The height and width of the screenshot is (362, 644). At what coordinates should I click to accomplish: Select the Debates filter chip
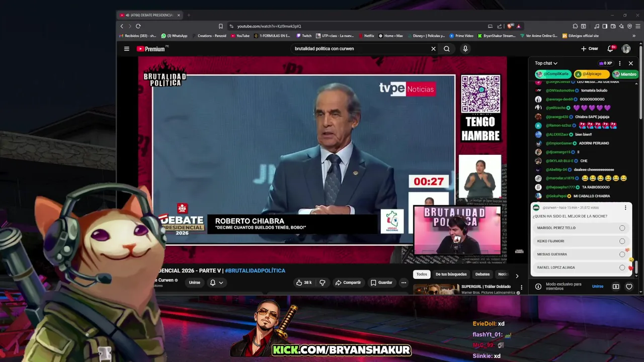pos(482,274)
